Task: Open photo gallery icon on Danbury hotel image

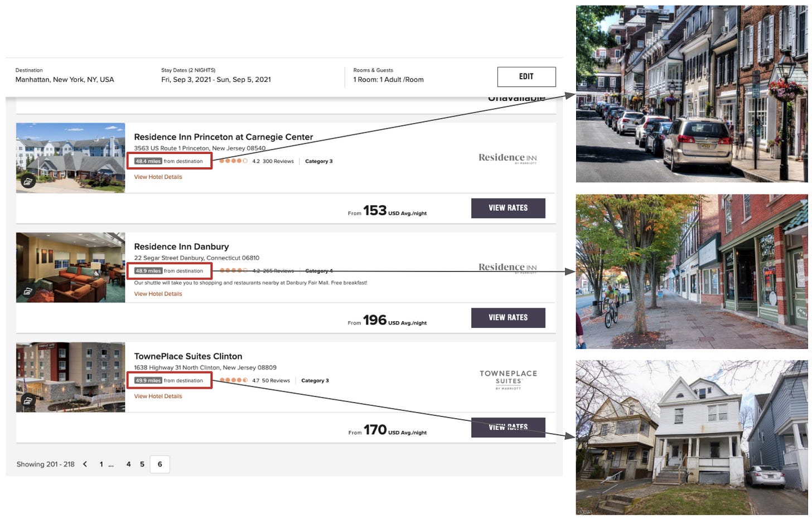Action: tap(28, 291)
